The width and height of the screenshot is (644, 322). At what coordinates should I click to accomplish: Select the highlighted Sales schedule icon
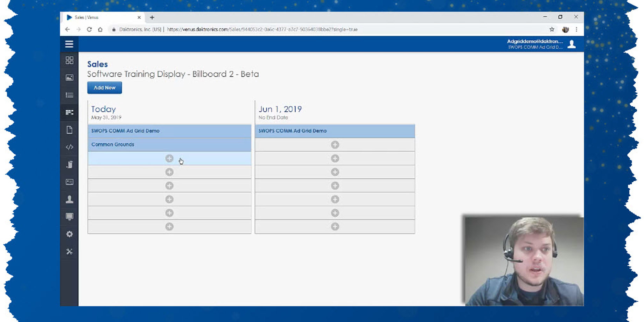click(69, 112)
